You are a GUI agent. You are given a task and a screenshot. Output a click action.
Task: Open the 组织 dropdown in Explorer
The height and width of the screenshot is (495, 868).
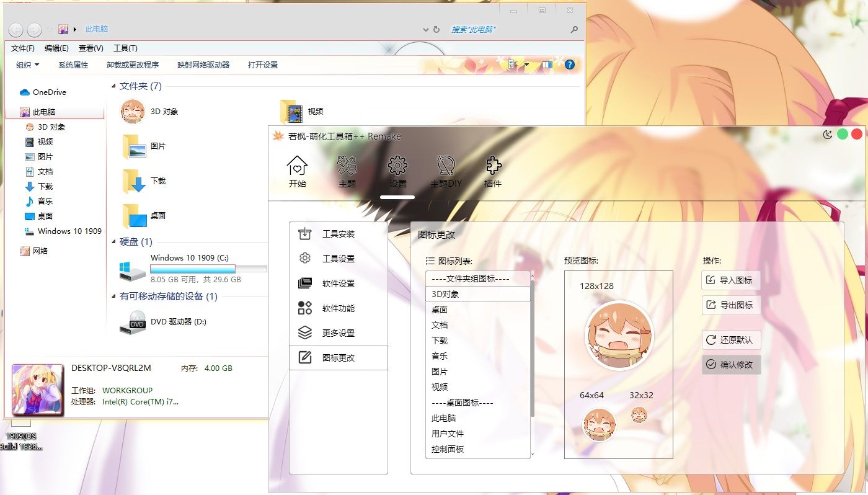click(x=27, y=65)
